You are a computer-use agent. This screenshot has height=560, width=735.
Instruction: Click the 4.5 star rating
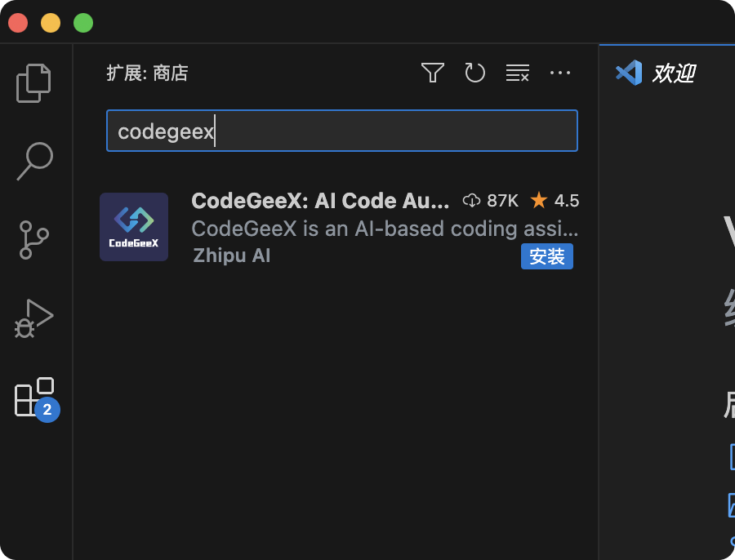555,201
